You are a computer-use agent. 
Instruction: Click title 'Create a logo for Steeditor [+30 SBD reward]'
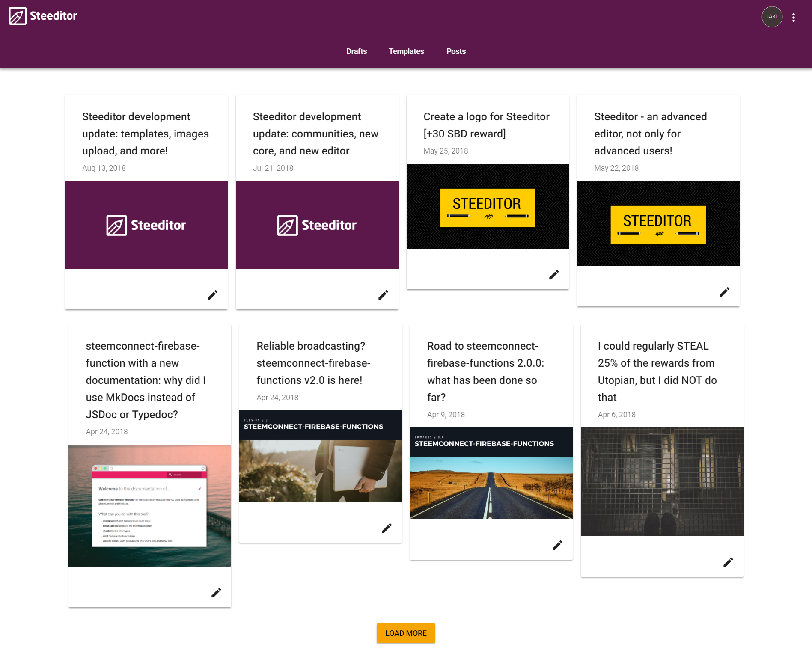pos(487,125)
